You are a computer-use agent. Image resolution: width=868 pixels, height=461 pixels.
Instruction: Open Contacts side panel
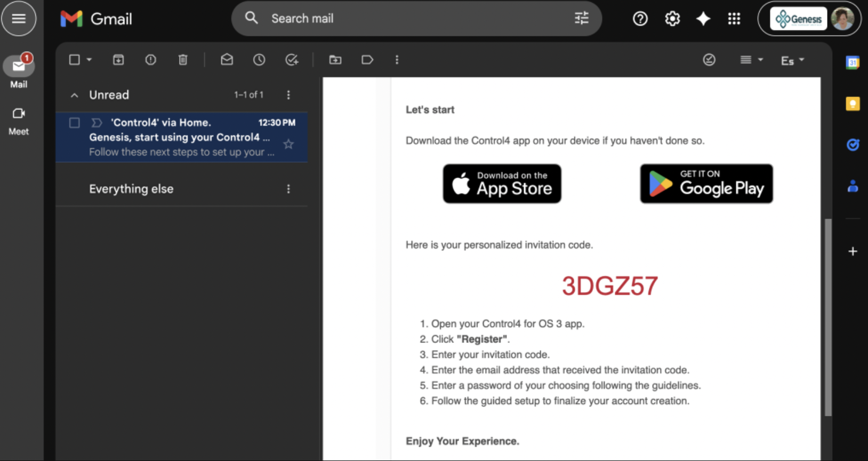(853, 186)
